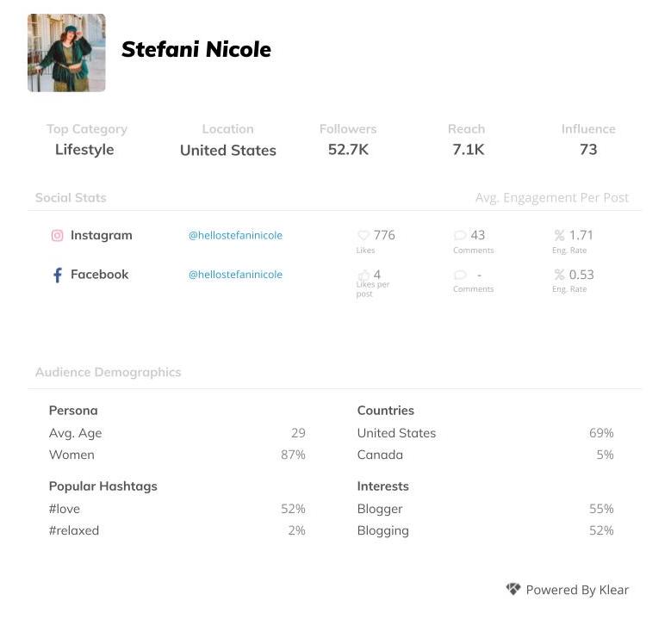Click Stefani Nicole's profile photo
The height and width of the screenshot is (644, 671).
(66, 53)
